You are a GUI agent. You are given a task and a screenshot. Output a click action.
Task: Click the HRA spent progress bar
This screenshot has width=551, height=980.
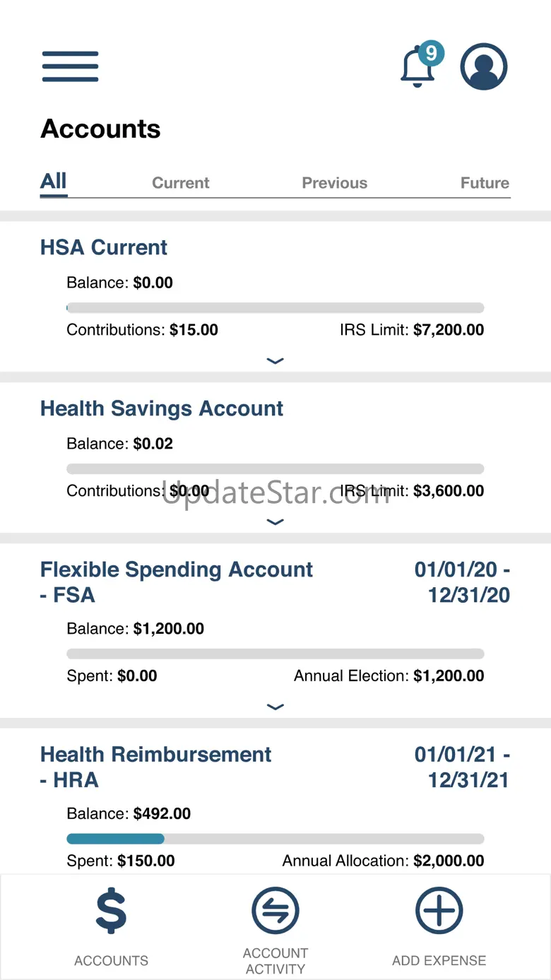pyautogui.click(x=275, y=839)
